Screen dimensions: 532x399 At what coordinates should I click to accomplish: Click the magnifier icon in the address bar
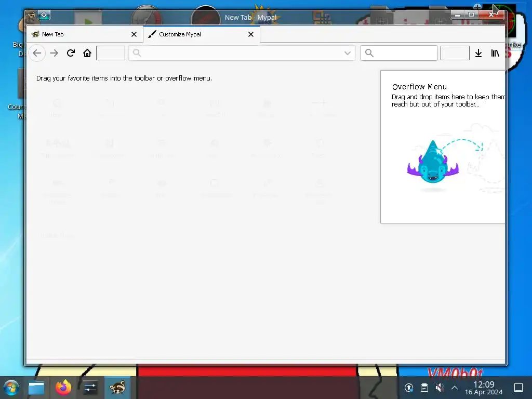(137, 53)
